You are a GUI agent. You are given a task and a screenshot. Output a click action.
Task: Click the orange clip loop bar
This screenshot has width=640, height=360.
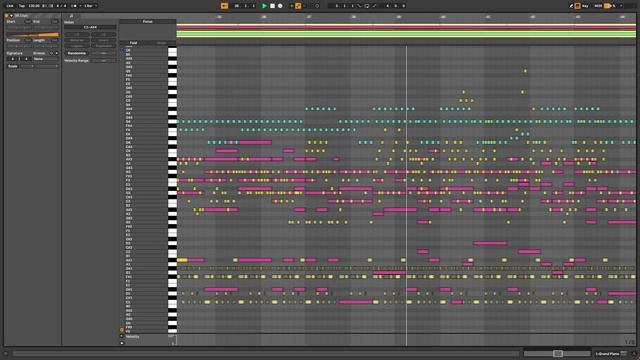pos(32,35)
